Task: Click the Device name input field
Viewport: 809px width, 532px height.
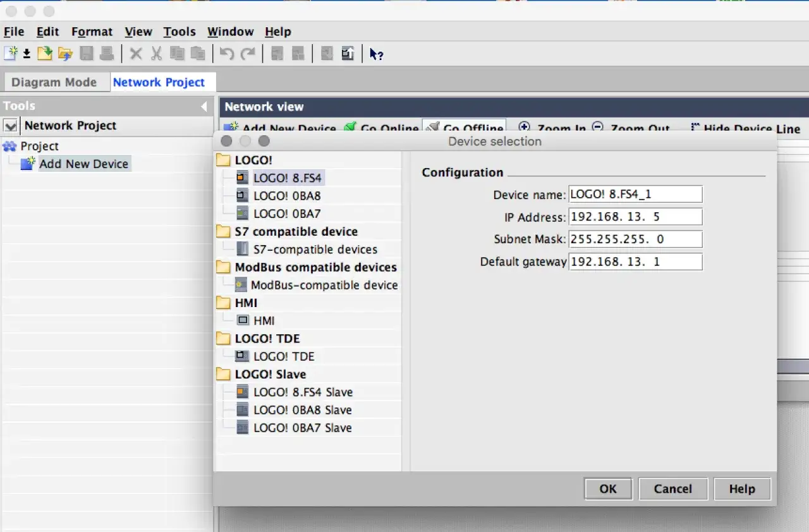Action: [635, 195]
